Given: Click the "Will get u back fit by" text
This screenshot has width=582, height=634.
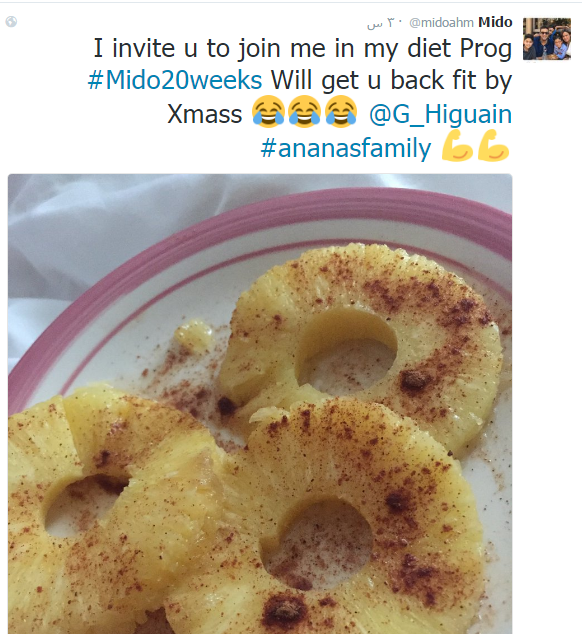Looking at the screenshot, I should [391, 80].
